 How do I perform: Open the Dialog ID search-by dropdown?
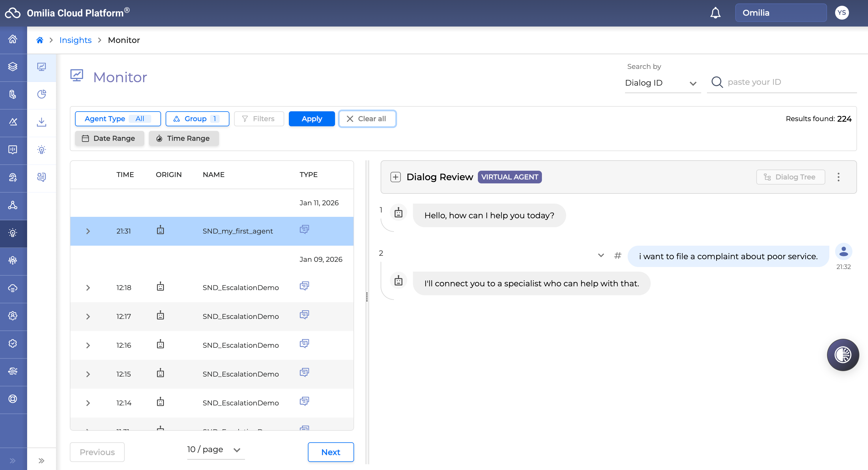tap(662, 83)
